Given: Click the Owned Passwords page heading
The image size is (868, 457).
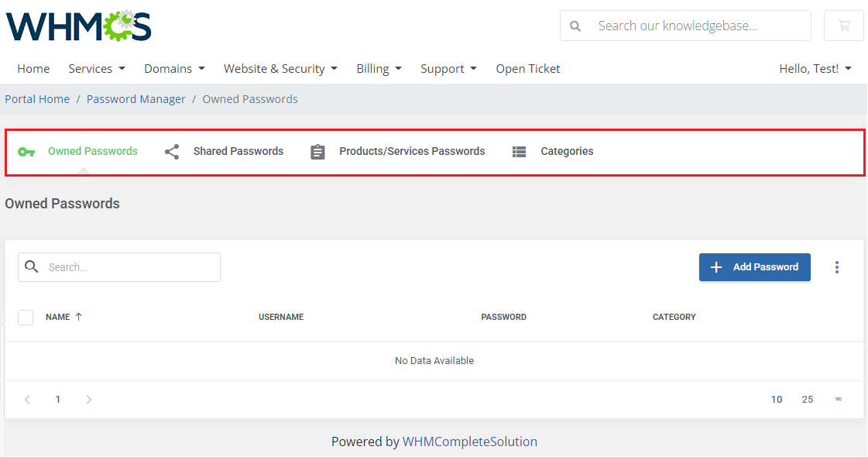Looking at the screenshot, I should click(62, 203).
